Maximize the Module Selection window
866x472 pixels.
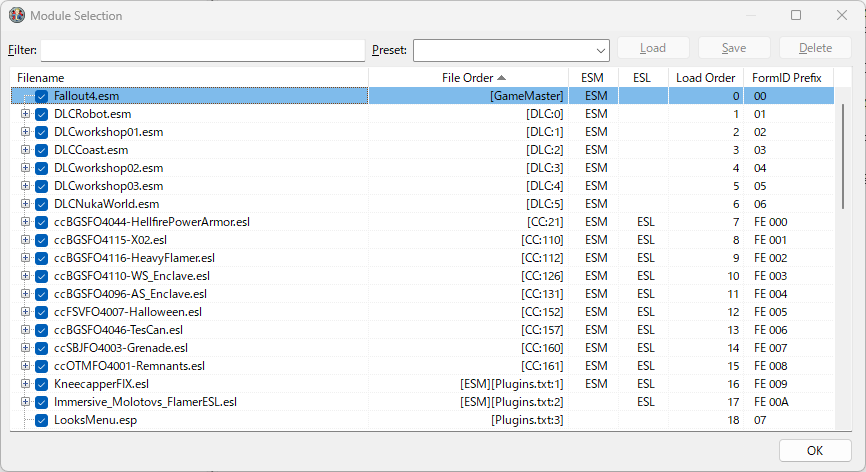coord(796,15)
